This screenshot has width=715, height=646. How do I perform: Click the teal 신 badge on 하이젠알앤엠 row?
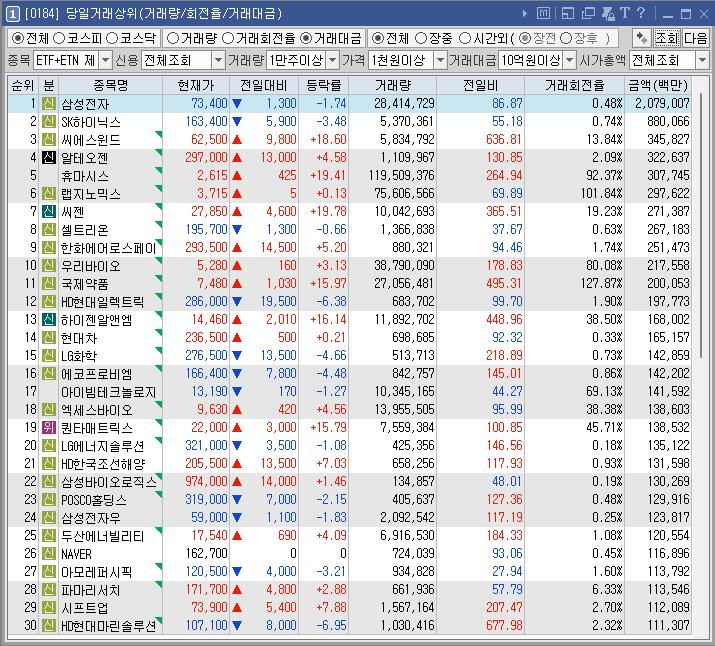[x=49, y=320]
